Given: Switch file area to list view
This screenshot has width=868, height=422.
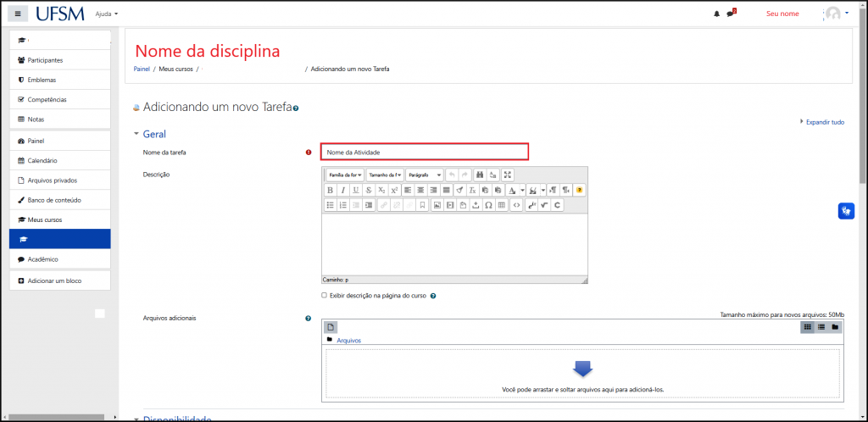Looking at the screenshot, I should 821,326.
